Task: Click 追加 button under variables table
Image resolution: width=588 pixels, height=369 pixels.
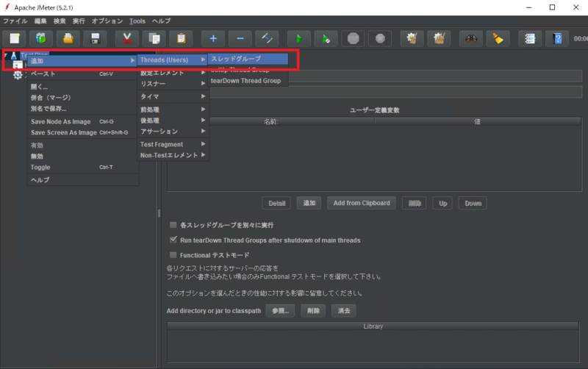Action: [309, 204]
